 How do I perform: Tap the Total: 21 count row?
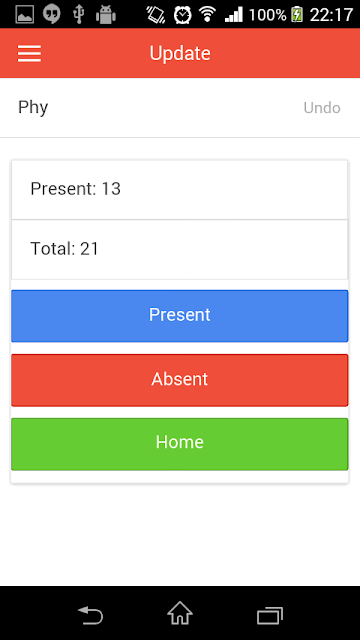pos(180,249)
